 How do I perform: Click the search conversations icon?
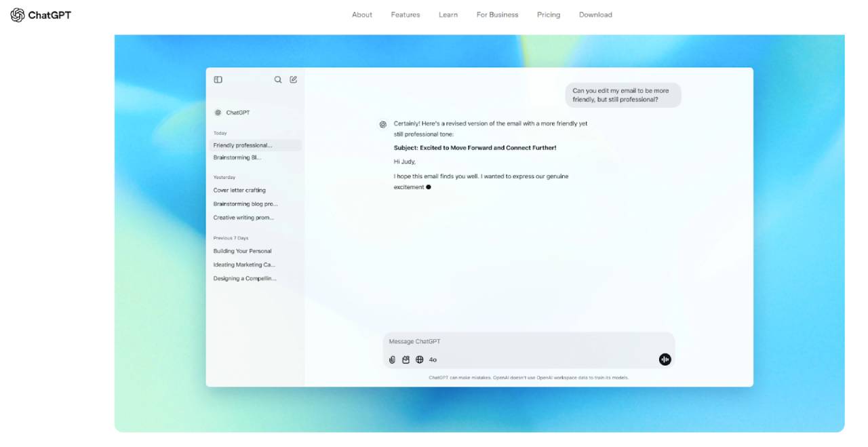tap(277, 79)
